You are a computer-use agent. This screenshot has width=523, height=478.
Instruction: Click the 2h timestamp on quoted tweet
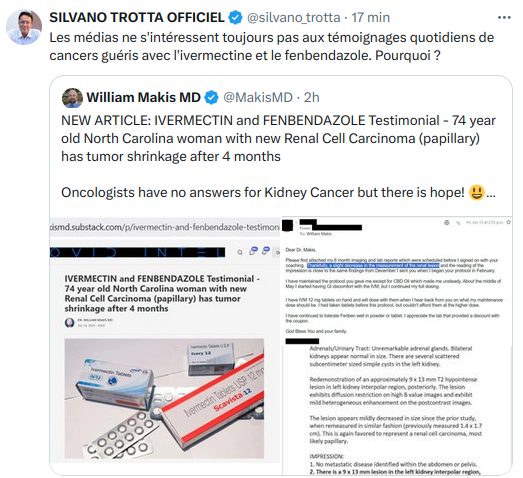point(312,97)
